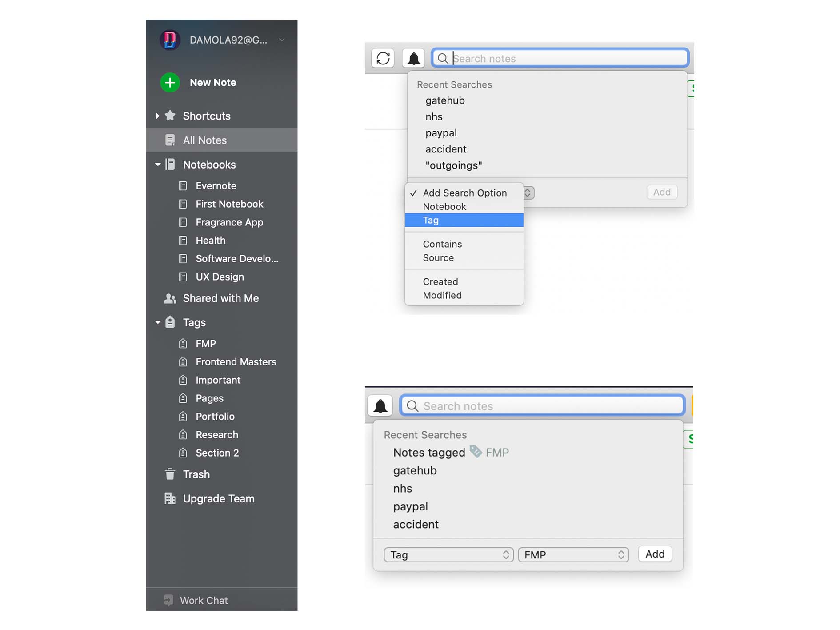Select All Notes in sidebar
Image resolution: width=840 pixels, height=630 pixels.
click(221, 140)
